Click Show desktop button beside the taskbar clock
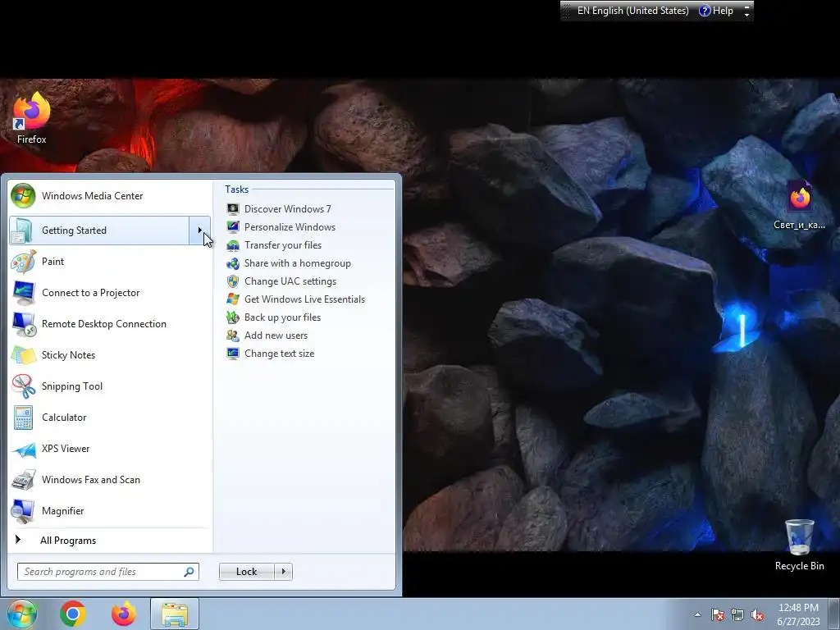The height and width of the screenshot is (630, 840). (834, 614)
